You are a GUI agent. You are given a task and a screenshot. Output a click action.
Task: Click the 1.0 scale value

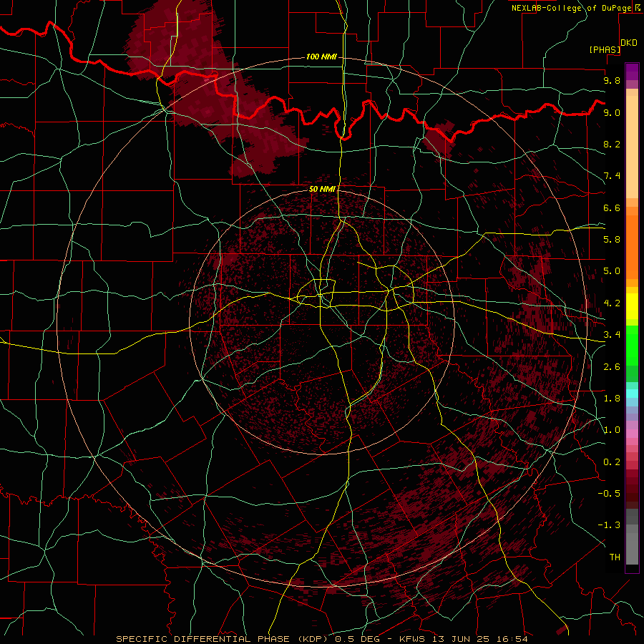pyautogui.click(x=612, y=430)
